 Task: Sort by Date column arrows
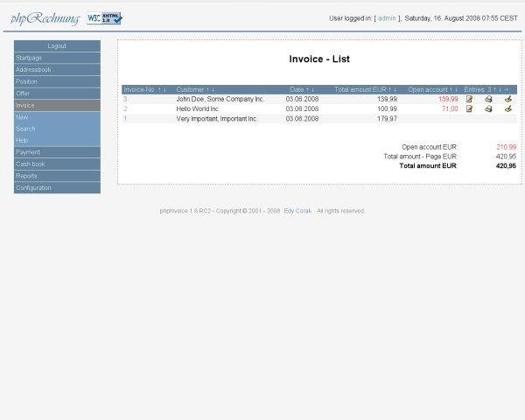click(x=309, y=89)
